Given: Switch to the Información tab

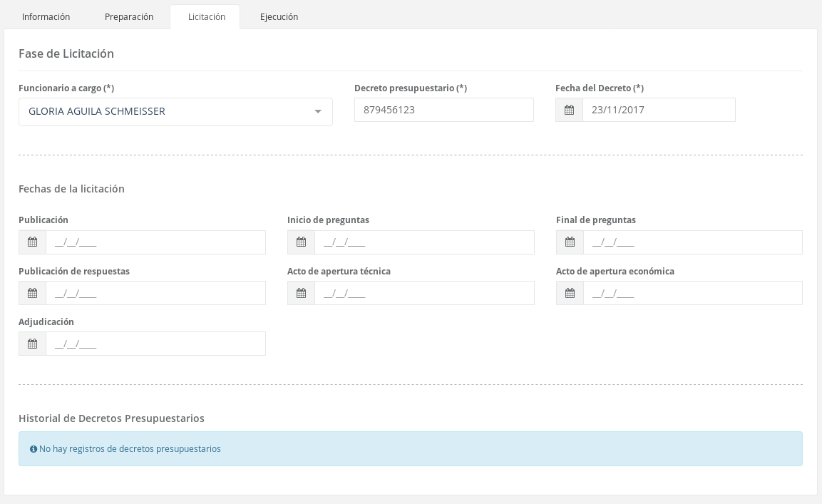Looking at the screenshot, I should tap(46, 16).
